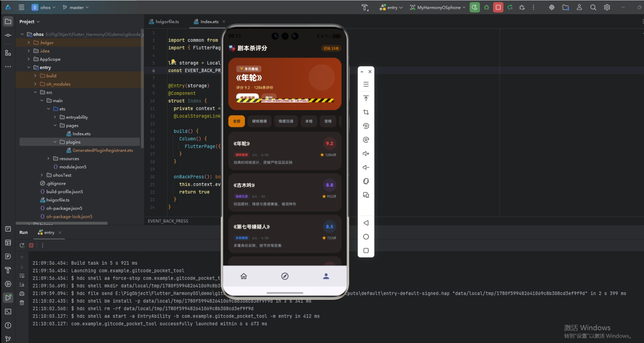Tap home icon in app bottom bar
This screenshot has height=343, width=644.
(244, 276)
